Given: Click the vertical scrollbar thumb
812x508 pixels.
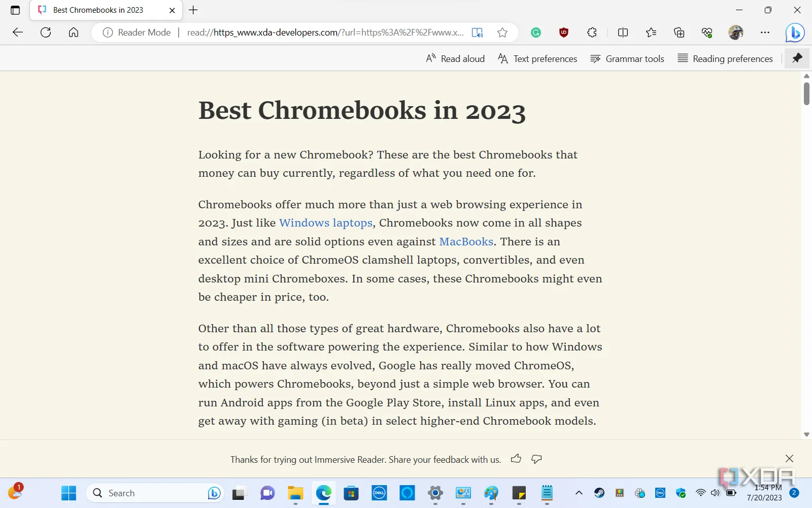Looking at the screenshot, I should coord(806,93).
